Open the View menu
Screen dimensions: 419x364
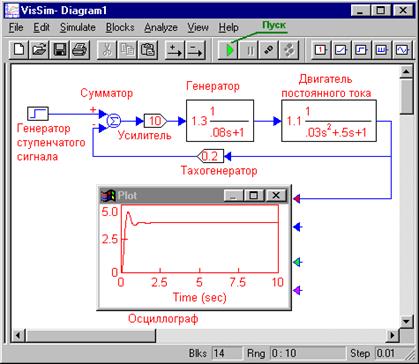pos(198,27)
